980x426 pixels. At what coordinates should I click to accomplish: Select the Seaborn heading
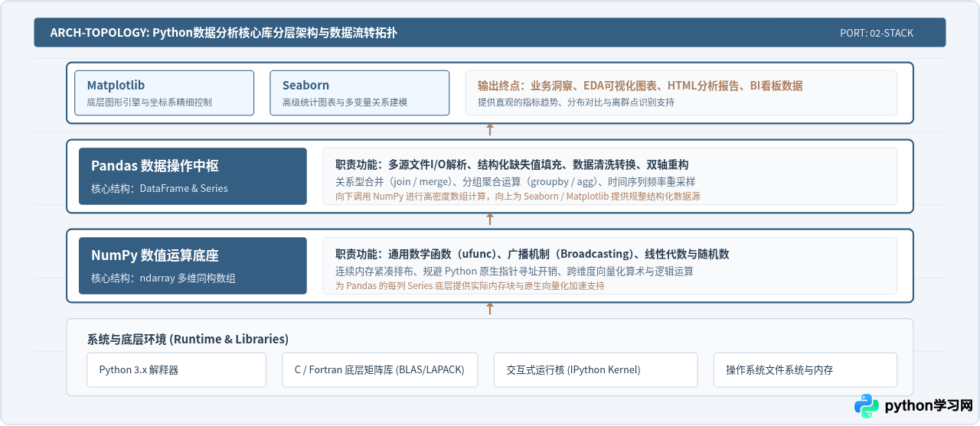(305, 85)
